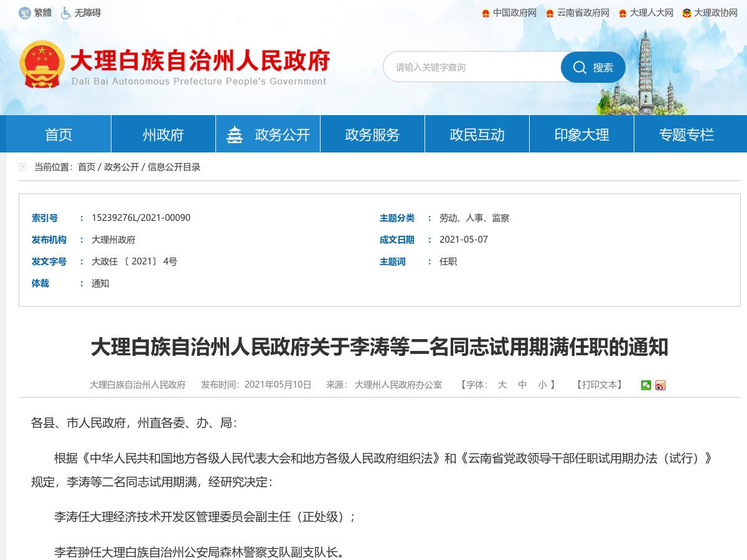
Task: Click the emblem icon beside 云南省政府网
Action: pos(550,13)
